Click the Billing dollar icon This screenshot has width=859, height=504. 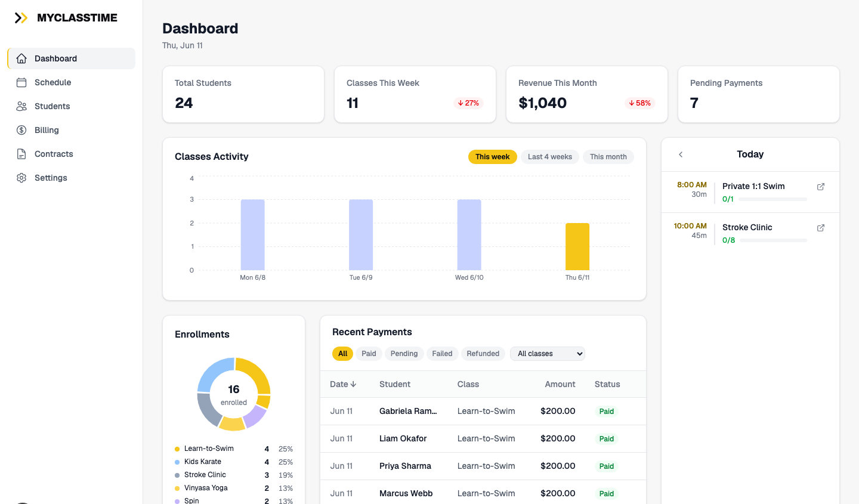pyautogui.click(x=21, y=130)
